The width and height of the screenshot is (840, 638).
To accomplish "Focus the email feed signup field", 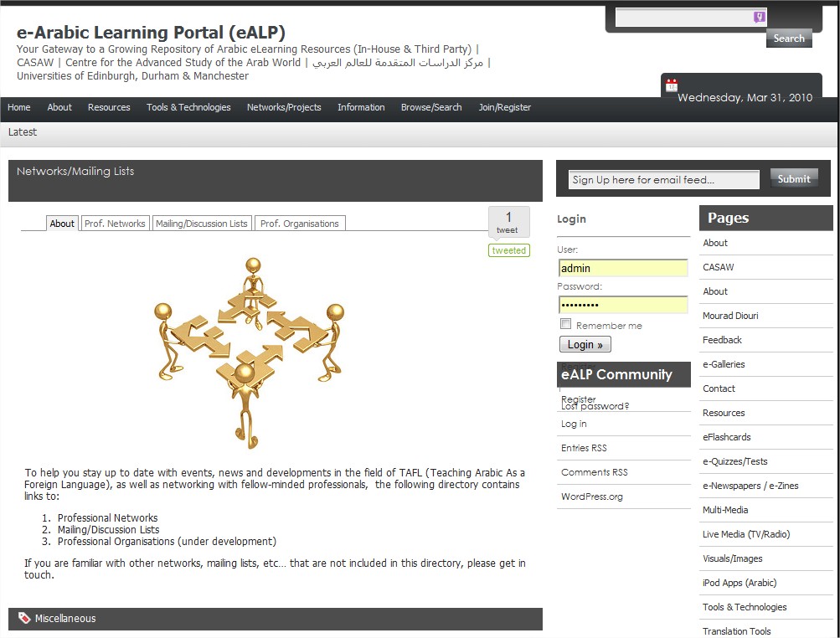I will [663, 179].
